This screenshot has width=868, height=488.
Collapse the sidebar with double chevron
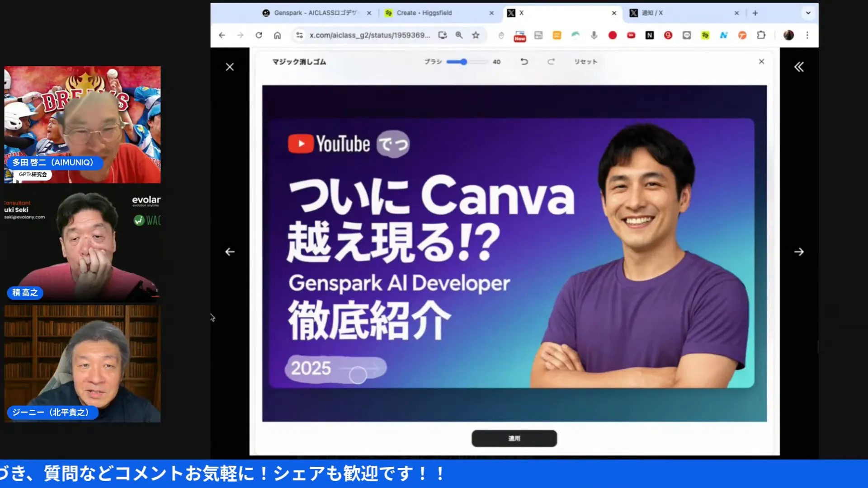(x=799, y=67)
